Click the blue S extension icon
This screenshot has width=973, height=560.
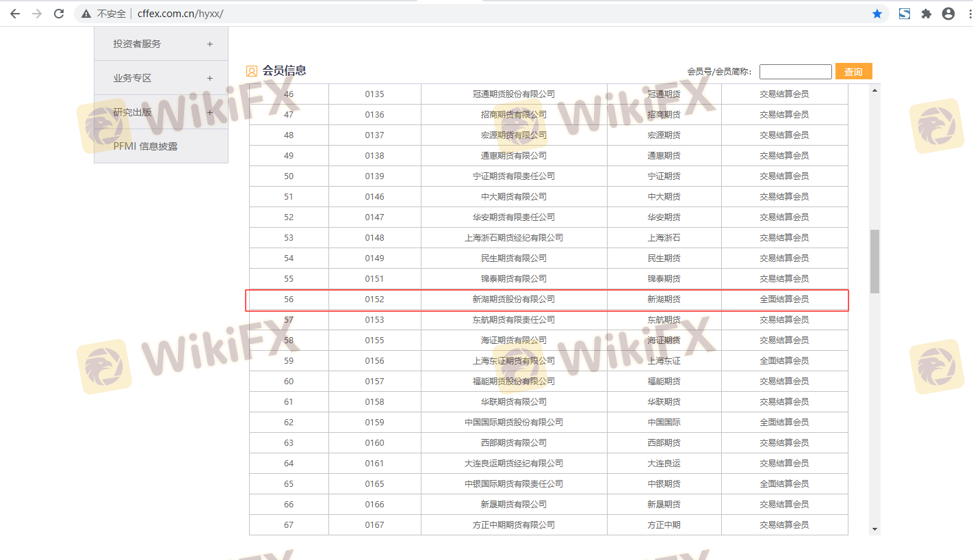[x=905, y=14]
